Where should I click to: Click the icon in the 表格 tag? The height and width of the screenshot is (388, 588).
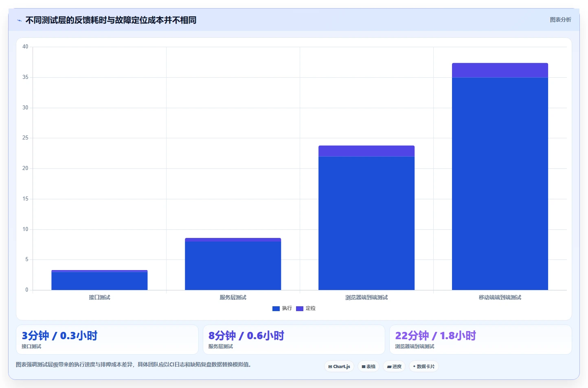point(364,367)
